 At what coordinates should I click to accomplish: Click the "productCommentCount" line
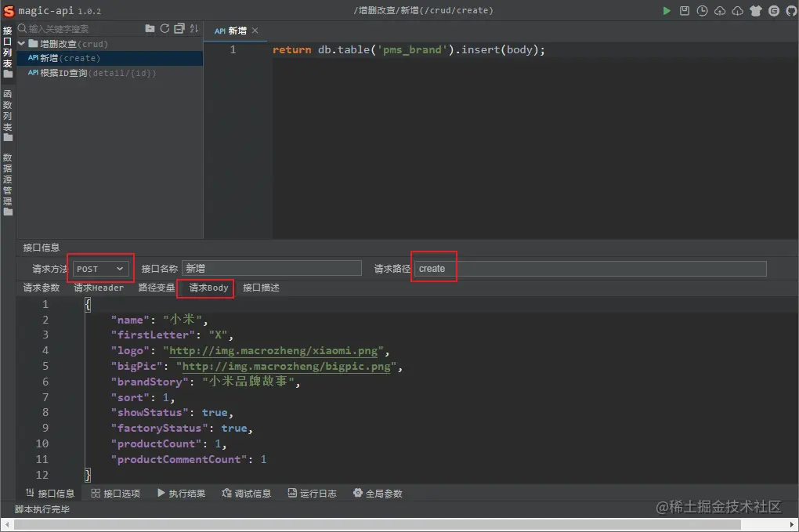[189, 459]
